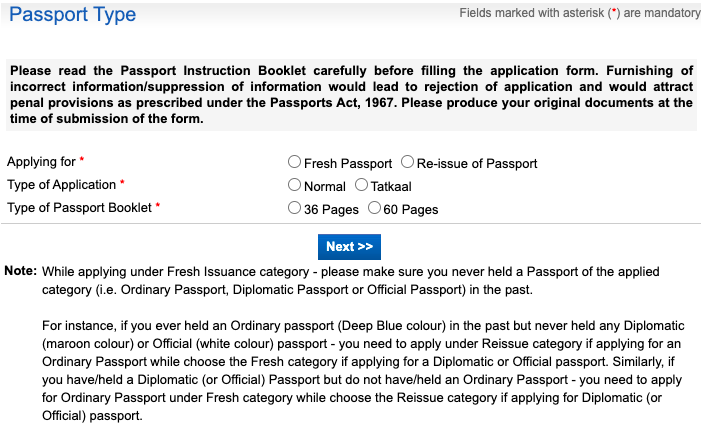
Task: Click the blue Next >> button
Action: click(349, 247)
